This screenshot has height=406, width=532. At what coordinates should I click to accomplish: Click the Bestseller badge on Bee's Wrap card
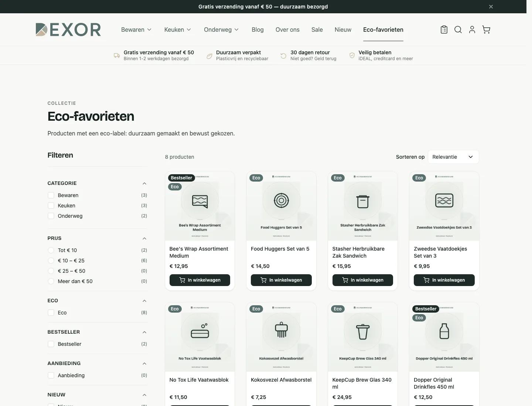pyautogui.click(x=181, y=178)
